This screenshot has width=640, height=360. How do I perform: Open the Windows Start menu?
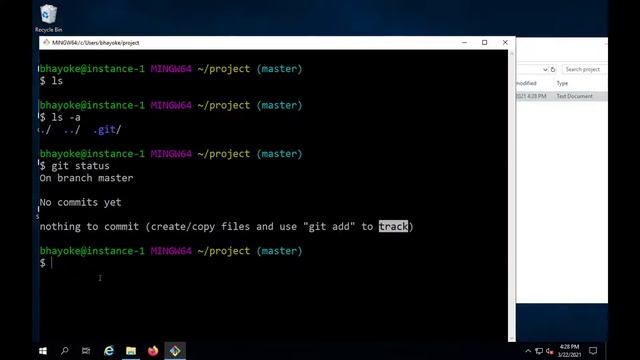43,351
